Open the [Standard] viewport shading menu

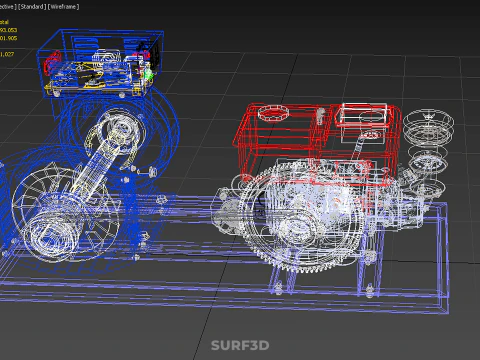click(x=31, y=7)
